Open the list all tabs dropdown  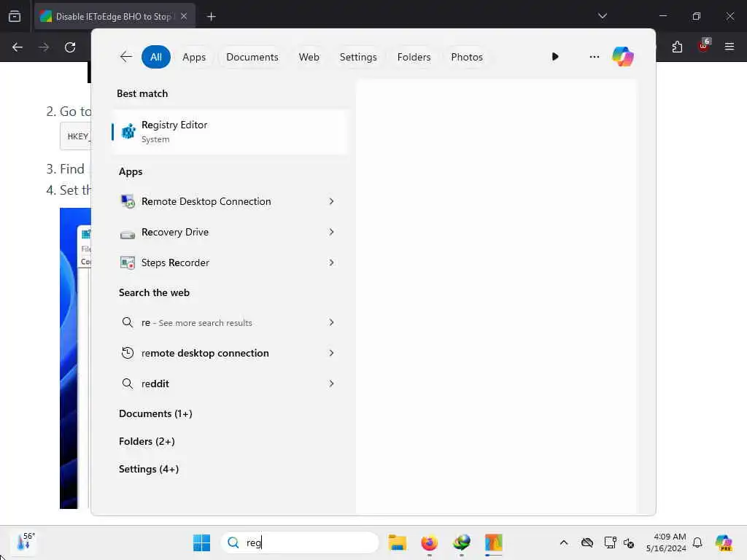coord(603,16)
